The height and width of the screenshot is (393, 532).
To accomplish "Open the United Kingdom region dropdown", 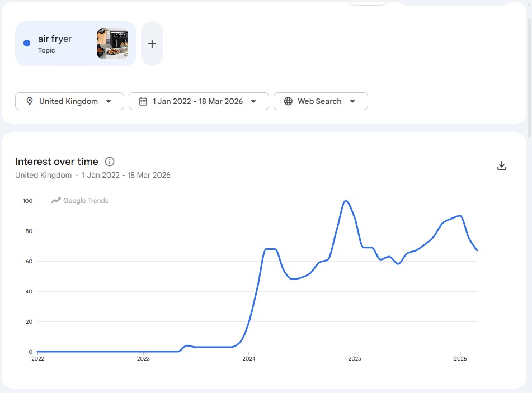I will click(69, 101).
